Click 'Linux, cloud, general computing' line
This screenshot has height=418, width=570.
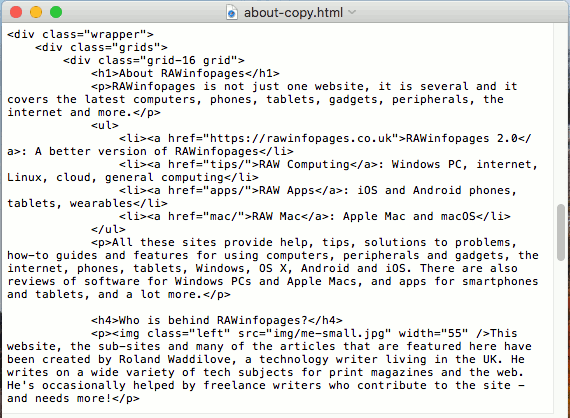[x=133, y=177]
